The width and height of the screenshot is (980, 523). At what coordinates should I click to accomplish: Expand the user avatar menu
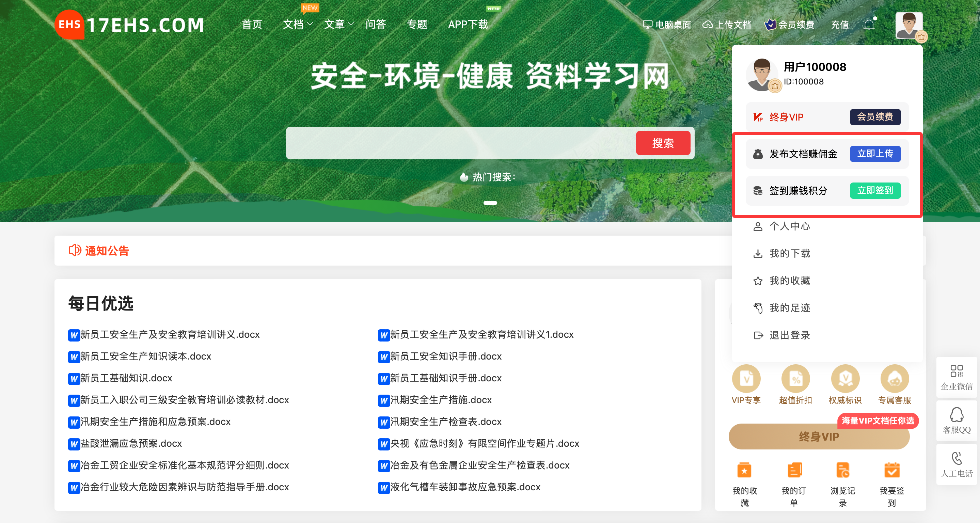[x=909, y=26]
